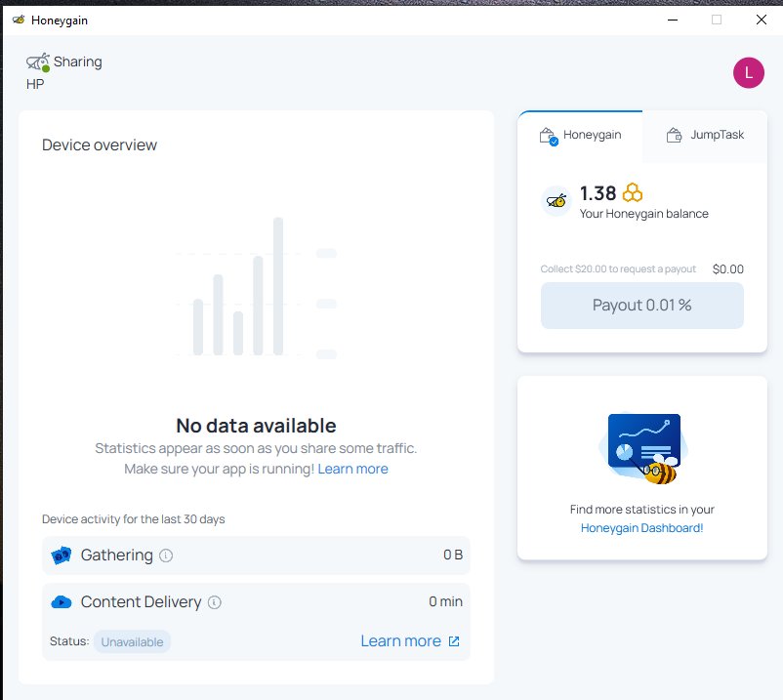783x700 pixels.
Task: Click the Honeygain app icon in title bar
Action: pyautogui.click(x=19, y=20)
